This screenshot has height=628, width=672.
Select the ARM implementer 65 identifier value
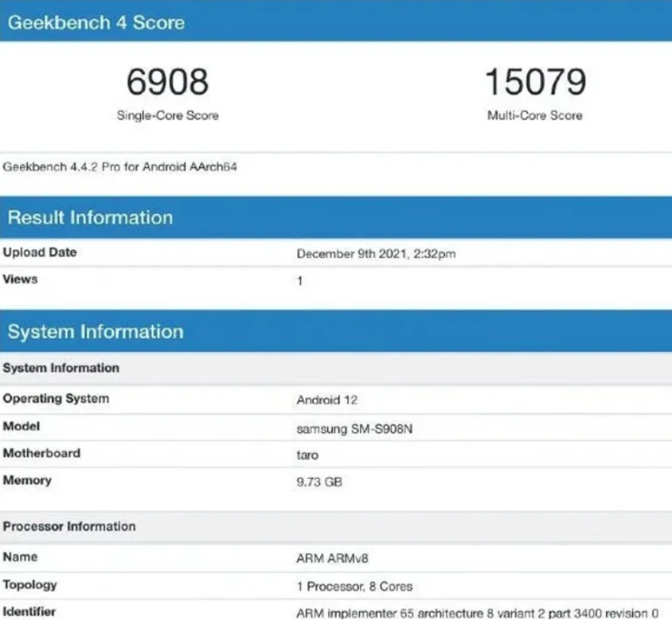[478, 614]
